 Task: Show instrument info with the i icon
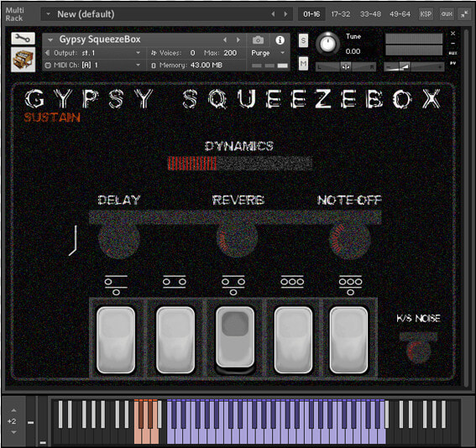tap(280, 40)
